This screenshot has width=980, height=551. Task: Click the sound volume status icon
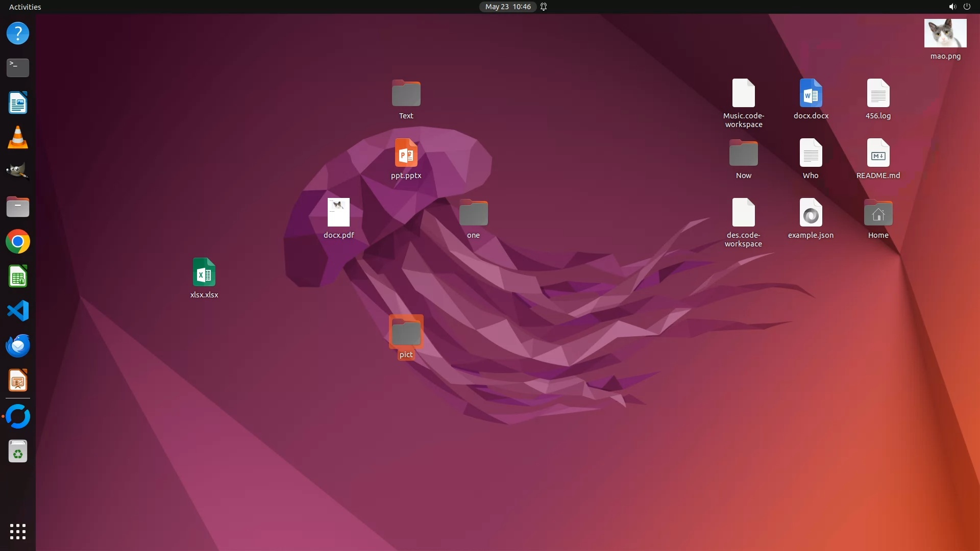click(952, 7)
